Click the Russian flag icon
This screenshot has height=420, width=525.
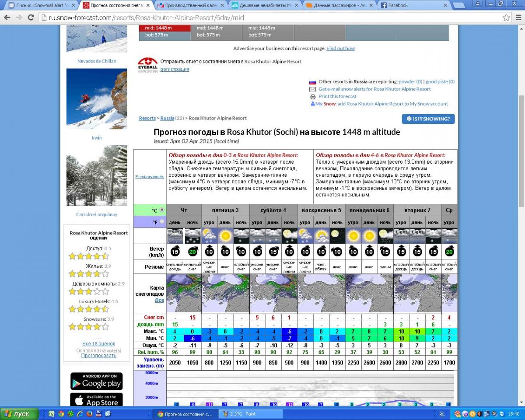pyautogui.click(x=313, y=81)
